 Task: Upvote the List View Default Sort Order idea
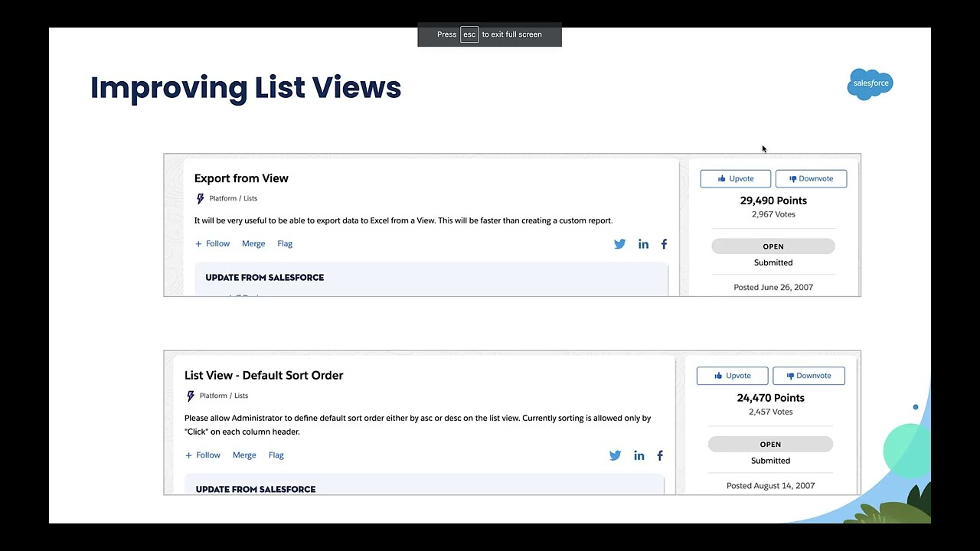pos(732,376)
